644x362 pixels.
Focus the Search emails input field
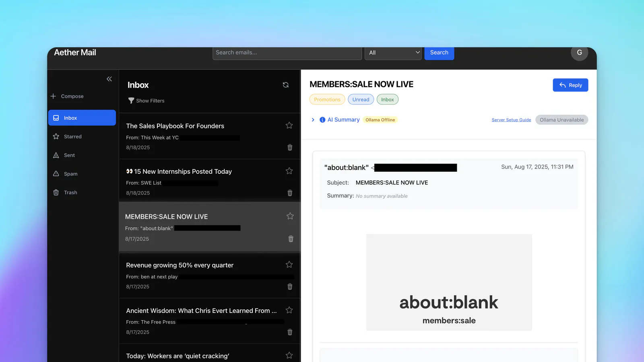[x=287, y=53]
